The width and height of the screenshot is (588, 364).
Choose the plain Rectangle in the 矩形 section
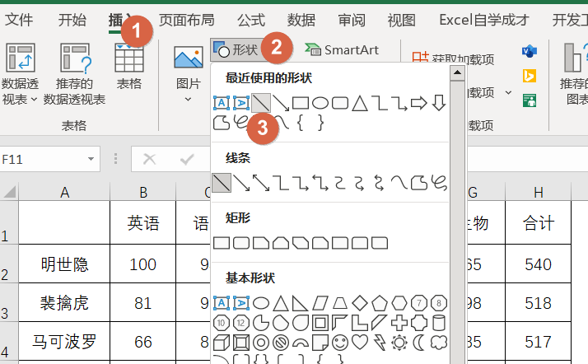(222, 243)
